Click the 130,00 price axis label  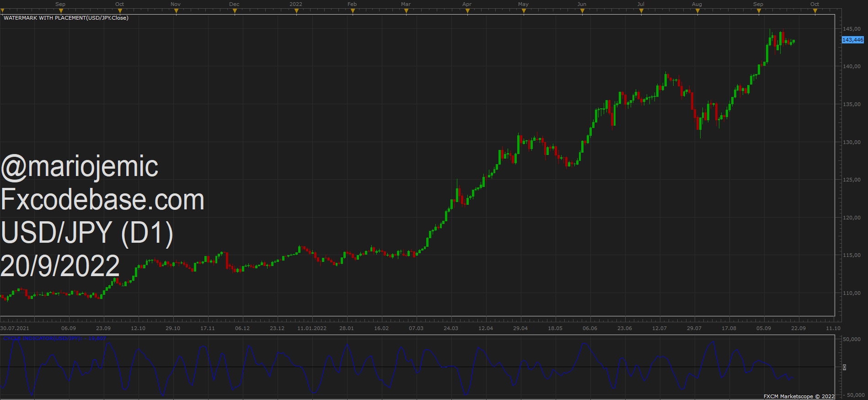[852, 142]
